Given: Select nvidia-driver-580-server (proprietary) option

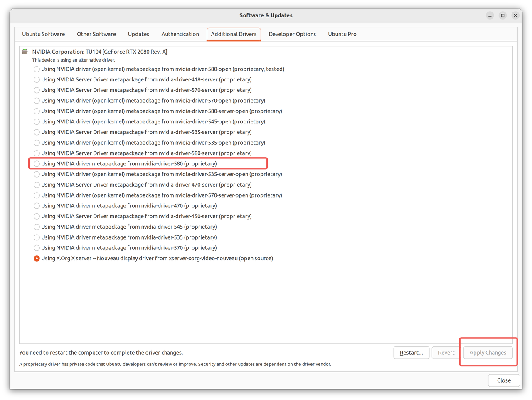Looking at the screenshot, I should click(143, 153).
